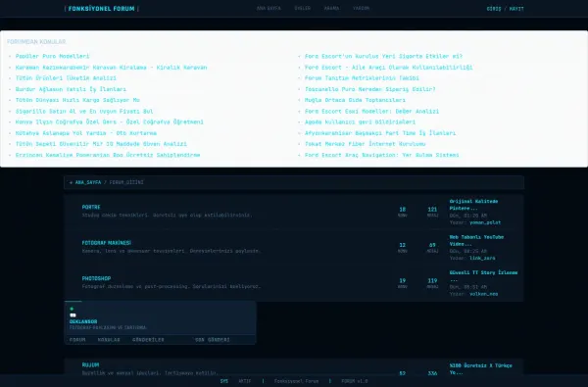Click the PHOTOSHOP message count 119
Image resolution: width=588 pixels, height=387 pixels.
pos(432,280)
